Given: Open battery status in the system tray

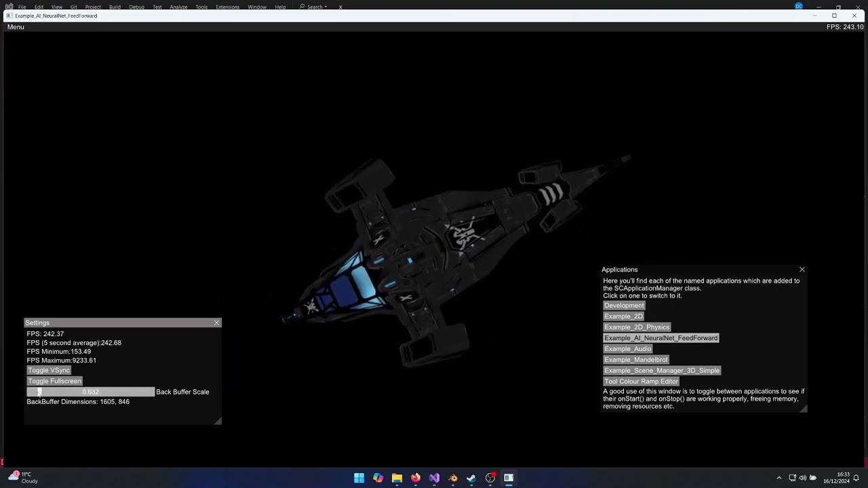Looking at the screenshot, I should tap(813, 478).
